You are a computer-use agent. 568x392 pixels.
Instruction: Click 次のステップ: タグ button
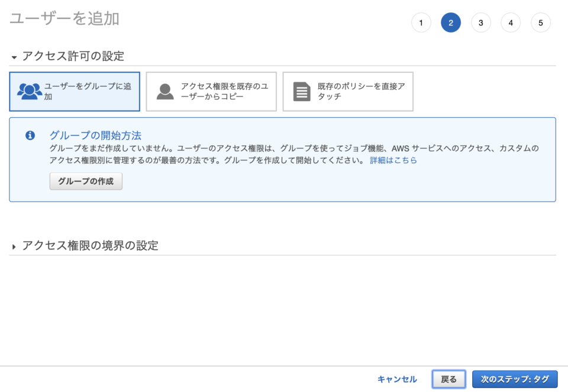tap(515, 379)
